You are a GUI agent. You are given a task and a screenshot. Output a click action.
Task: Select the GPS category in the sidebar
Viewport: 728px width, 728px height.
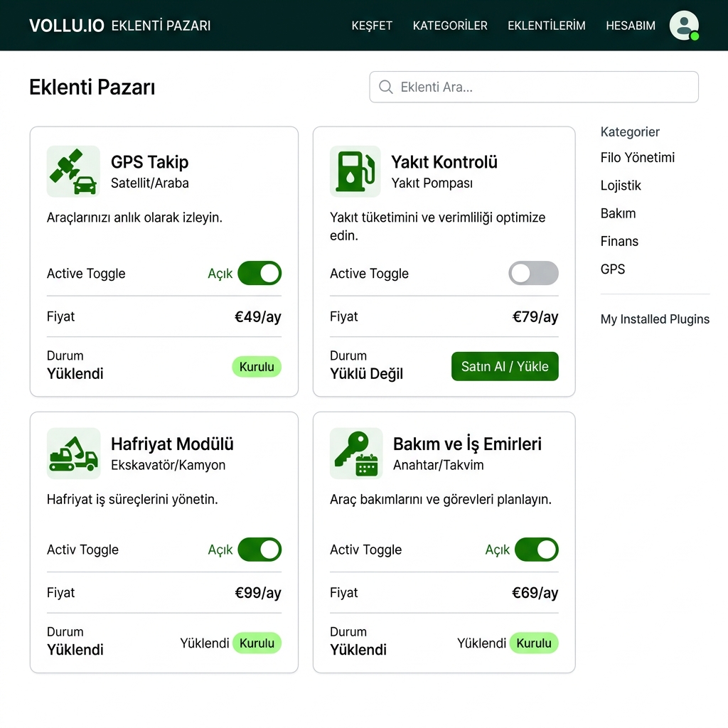click(612, 269)
